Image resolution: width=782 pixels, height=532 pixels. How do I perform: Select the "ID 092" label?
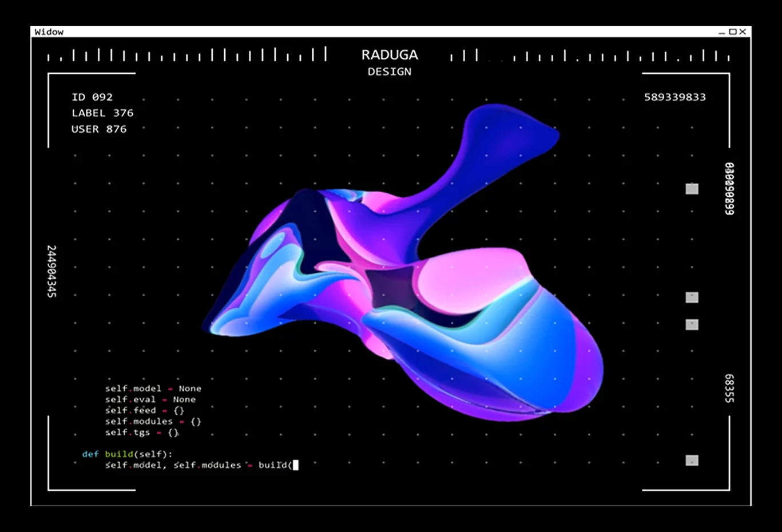pyautogui.click(x=92, y=97)
